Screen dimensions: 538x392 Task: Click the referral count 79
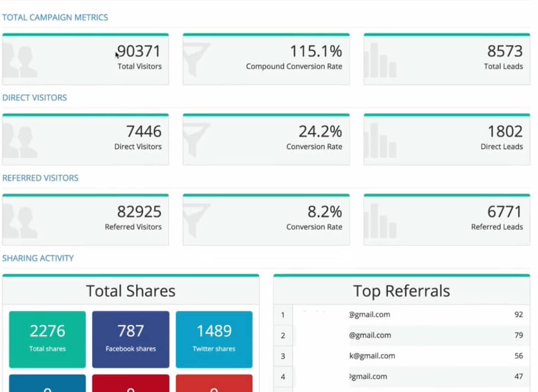[519, 335]
